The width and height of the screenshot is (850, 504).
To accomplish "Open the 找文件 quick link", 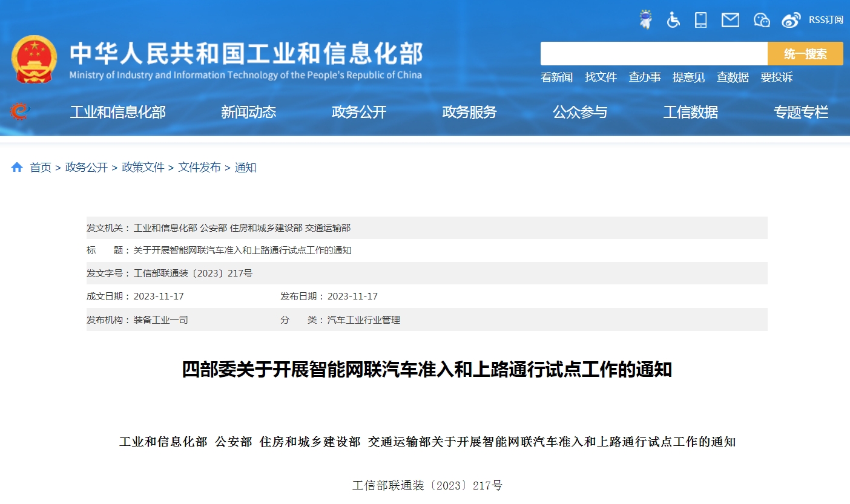I will point(601,77).
